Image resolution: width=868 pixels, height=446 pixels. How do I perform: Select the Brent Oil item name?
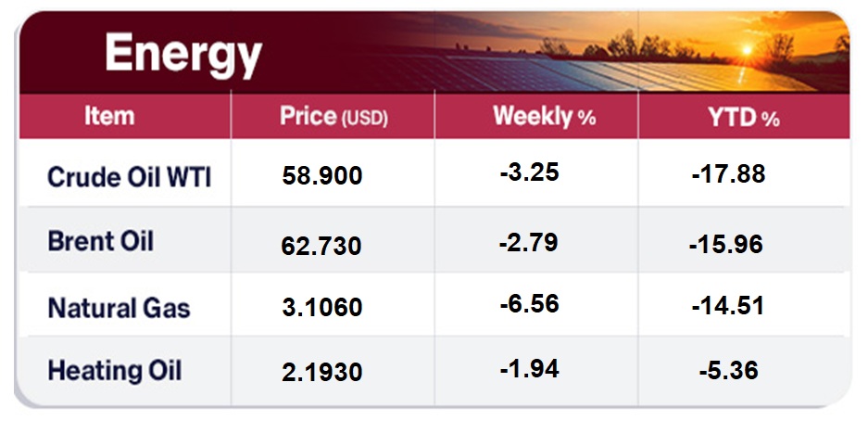(x=100, y=242)
